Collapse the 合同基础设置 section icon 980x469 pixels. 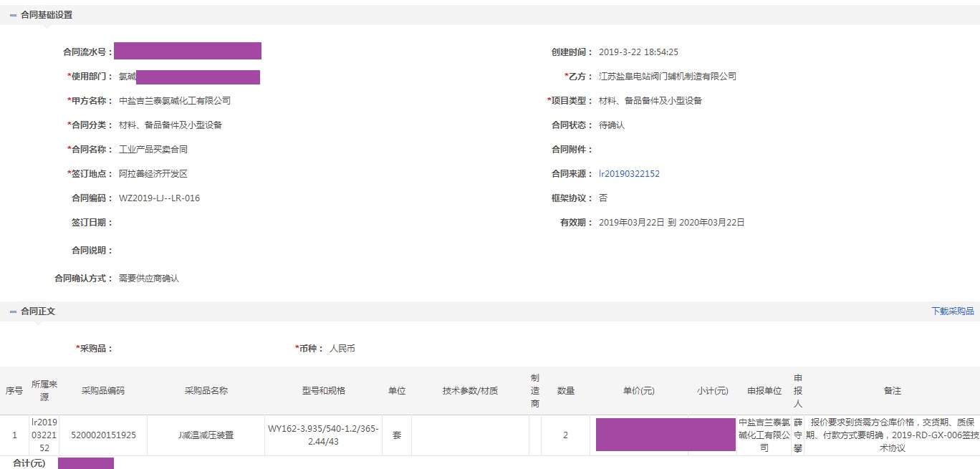pyautogui.click(x=13, y=15)
